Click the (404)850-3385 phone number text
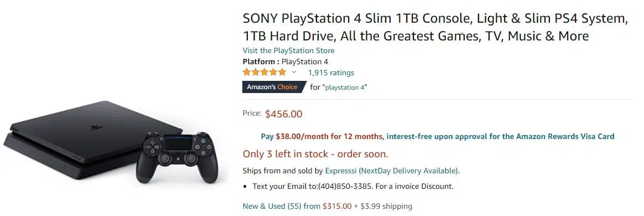This screenshot has width=644, height=216. 345,187
